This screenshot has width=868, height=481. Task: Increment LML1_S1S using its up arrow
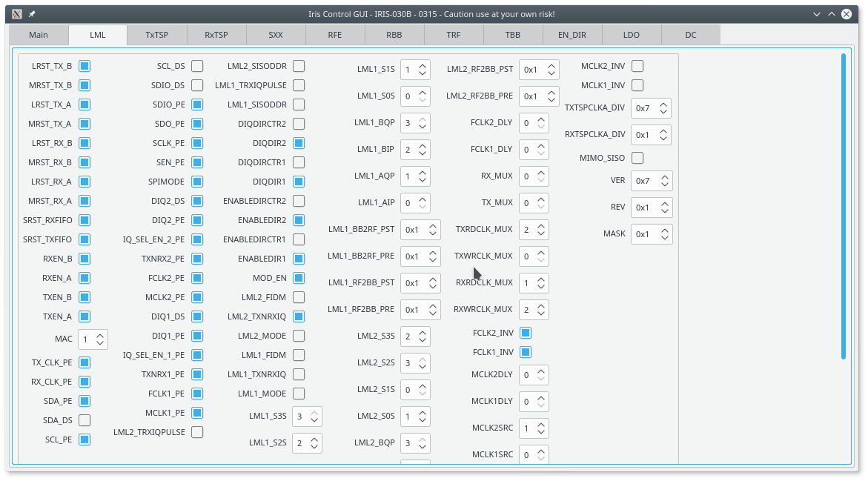tap(423, 65)
